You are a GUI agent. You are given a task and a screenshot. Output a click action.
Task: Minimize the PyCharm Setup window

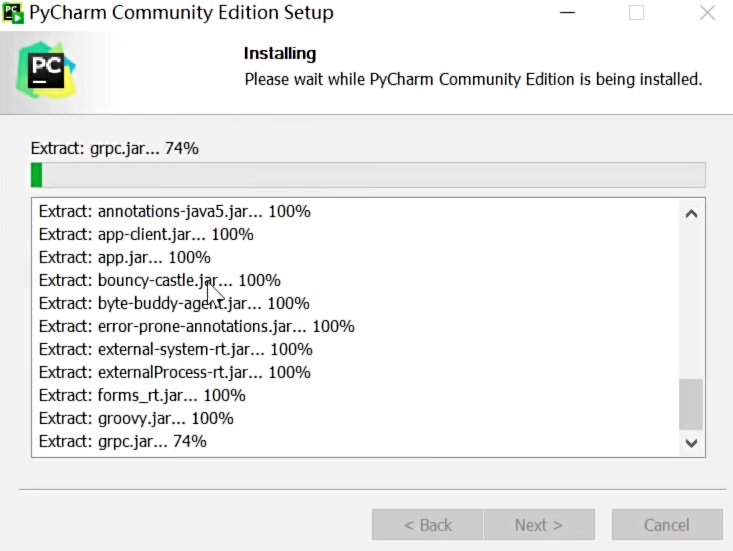(565, 14)
